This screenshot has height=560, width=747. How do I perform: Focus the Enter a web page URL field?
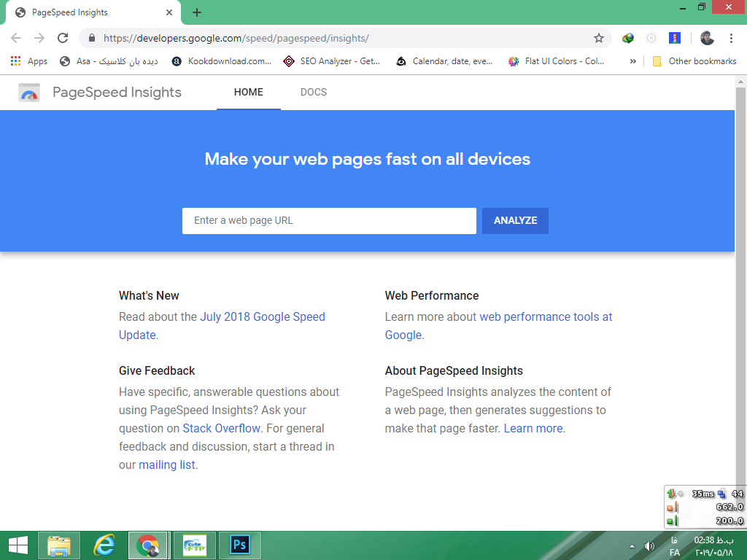(x=329, y=220)
